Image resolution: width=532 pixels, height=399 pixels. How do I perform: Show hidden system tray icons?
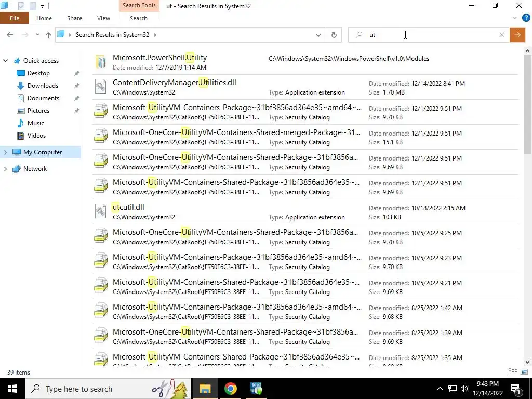440,389
